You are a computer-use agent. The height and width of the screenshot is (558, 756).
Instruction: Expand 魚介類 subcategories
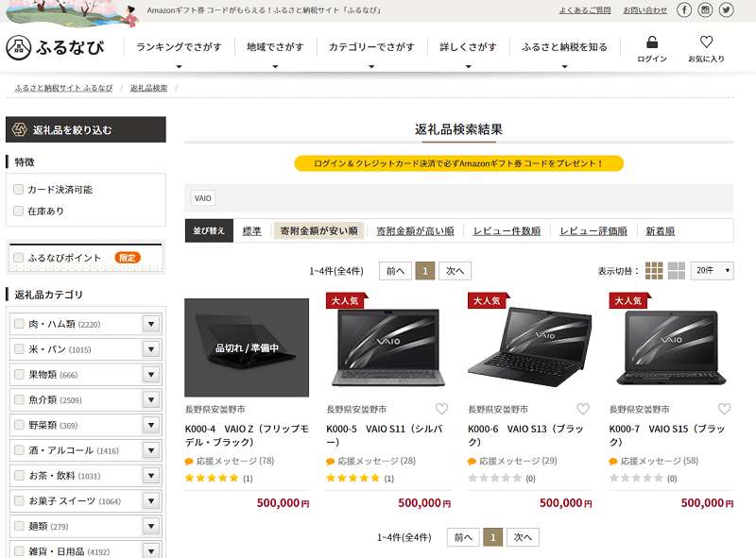[x=151, y=399]
